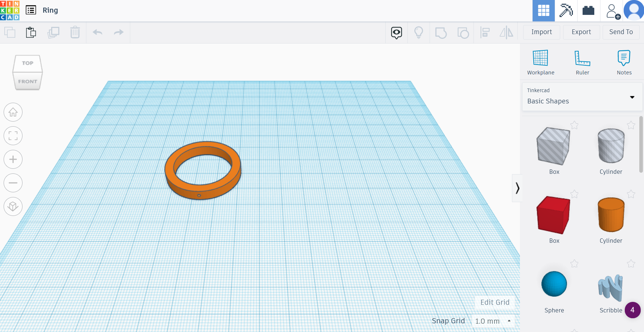Star the gray Box shape as favorite
The image size is (644, 332).
point(574,125)
